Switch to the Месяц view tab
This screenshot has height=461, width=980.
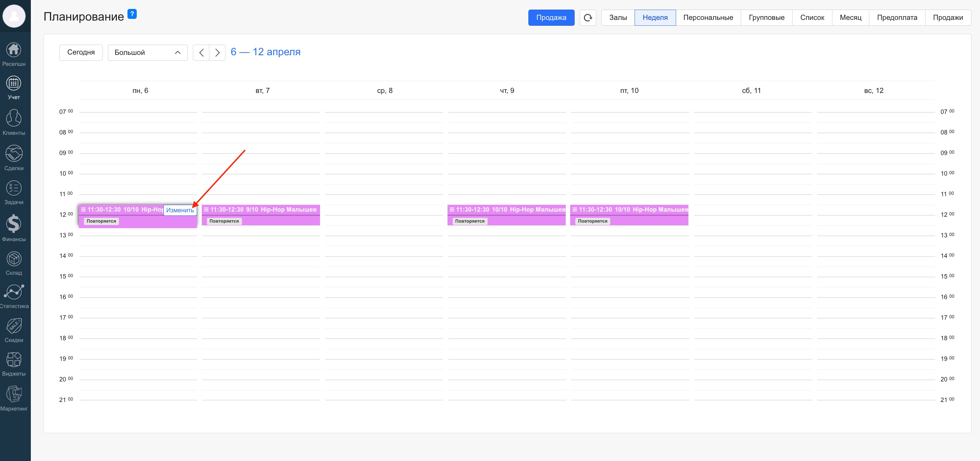click(x=850, y=17)
